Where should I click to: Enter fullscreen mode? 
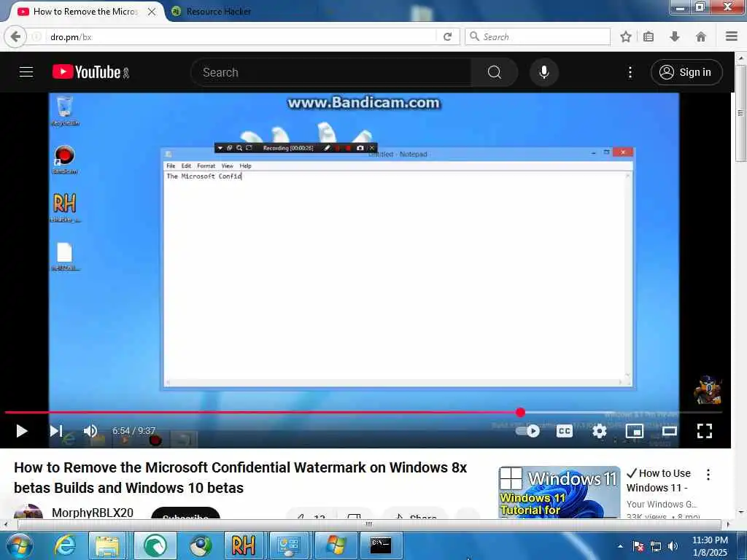click(x=705, y=431)
